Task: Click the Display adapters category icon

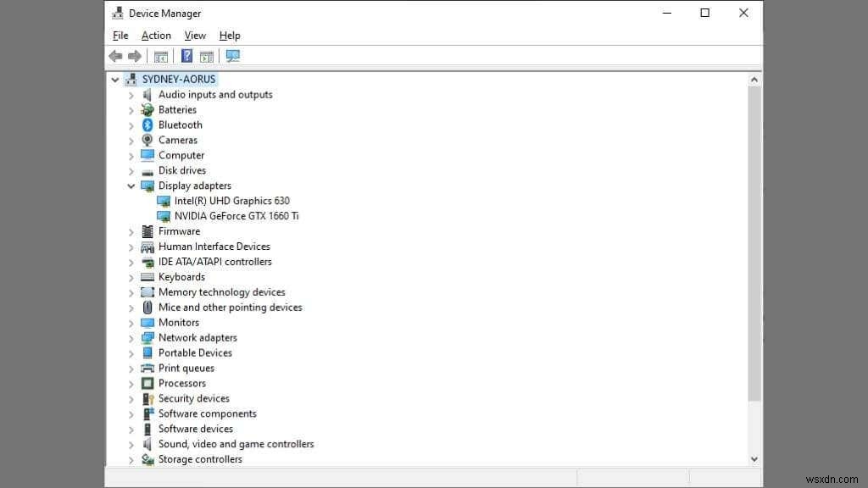Action: coord(147,186)
